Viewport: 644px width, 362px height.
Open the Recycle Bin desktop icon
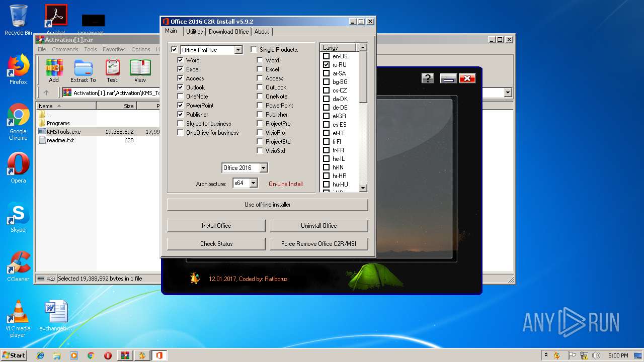tap(18, 20)
